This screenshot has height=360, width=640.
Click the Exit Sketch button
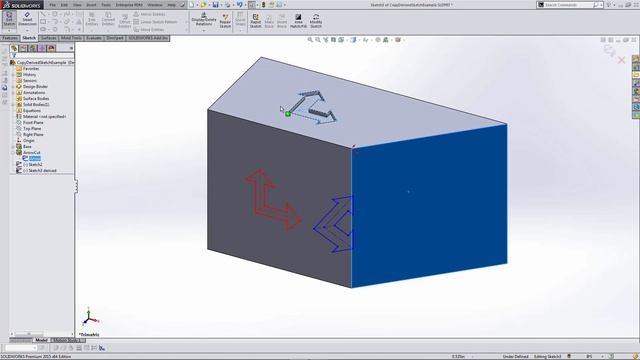coord(9,19)
